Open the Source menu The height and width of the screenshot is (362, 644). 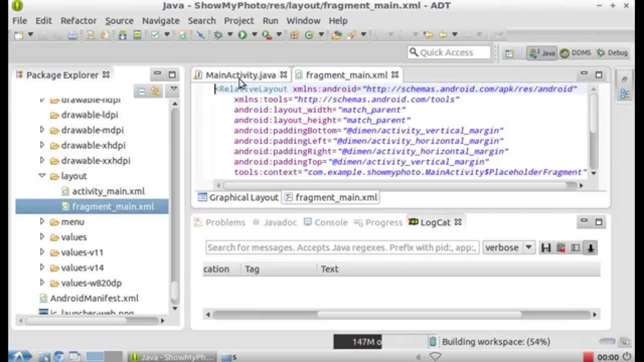point(119,21)
